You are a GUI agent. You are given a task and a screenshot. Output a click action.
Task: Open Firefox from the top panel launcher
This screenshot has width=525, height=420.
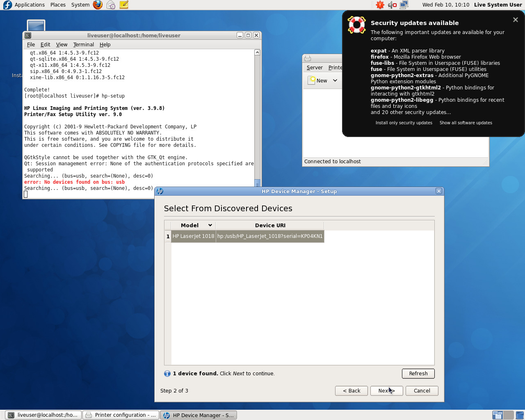click(x=98, y=5)
